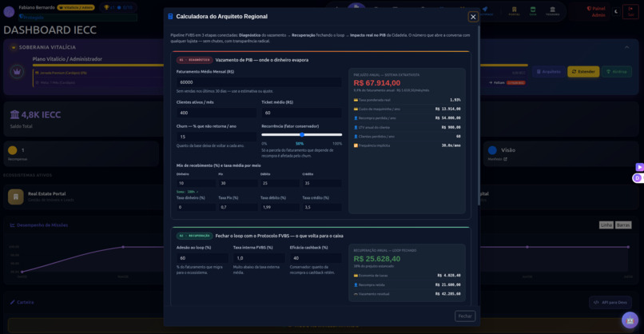This screenshot has width=644, height=334.
Task: Edit the Churn percentage field
Action: tap(217, 137)
